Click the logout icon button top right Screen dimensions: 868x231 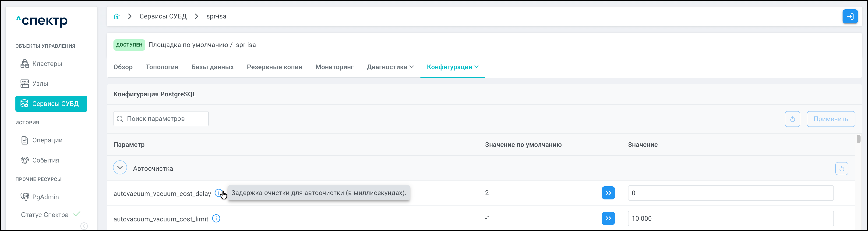point(850,17)
